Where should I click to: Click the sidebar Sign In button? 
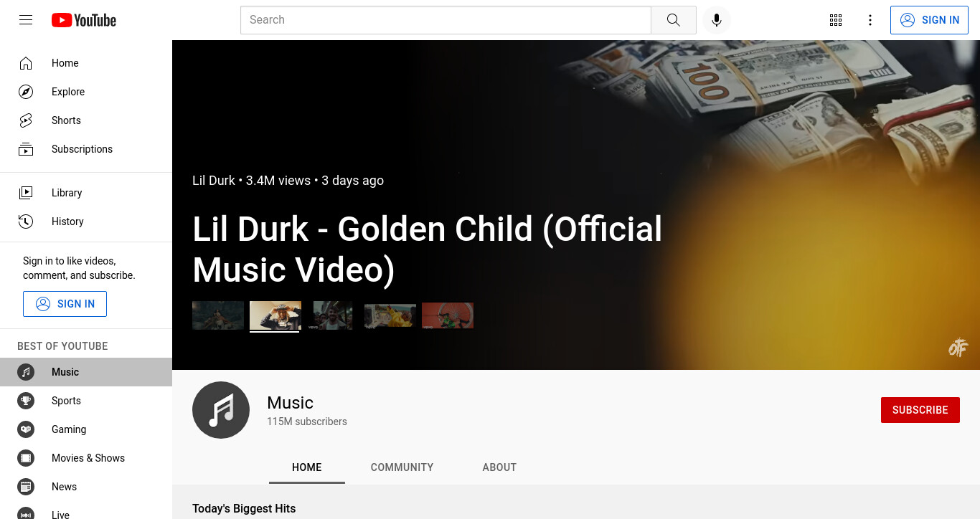coord(65,304)
